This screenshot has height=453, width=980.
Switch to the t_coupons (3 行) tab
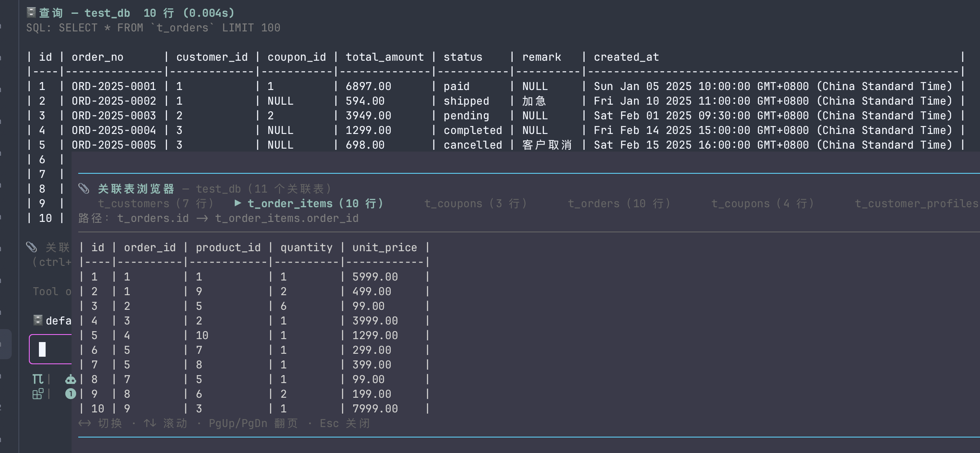pyautogui.click(x=476, y=203)
